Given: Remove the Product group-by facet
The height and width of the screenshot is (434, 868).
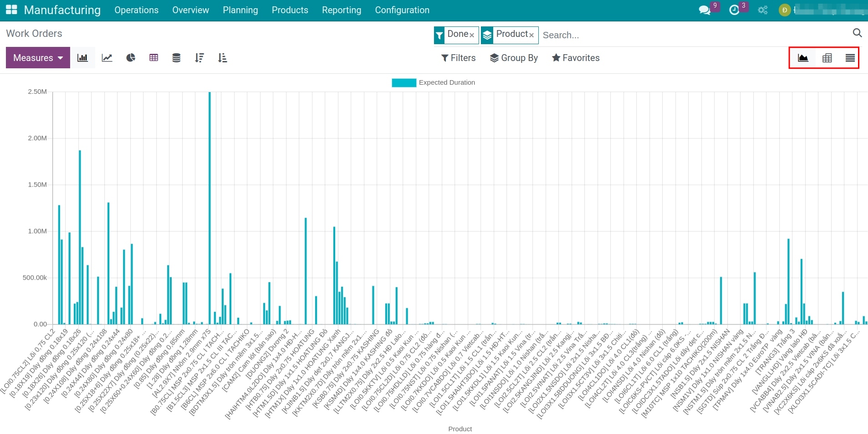Looking at the screenshot, I should 531,35.
